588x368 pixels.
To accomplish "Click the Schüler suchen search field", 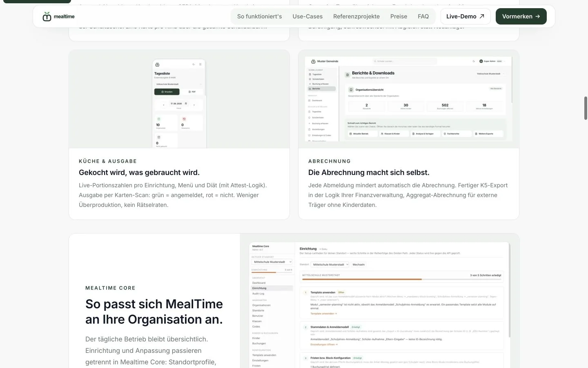I will coord(404,61).
